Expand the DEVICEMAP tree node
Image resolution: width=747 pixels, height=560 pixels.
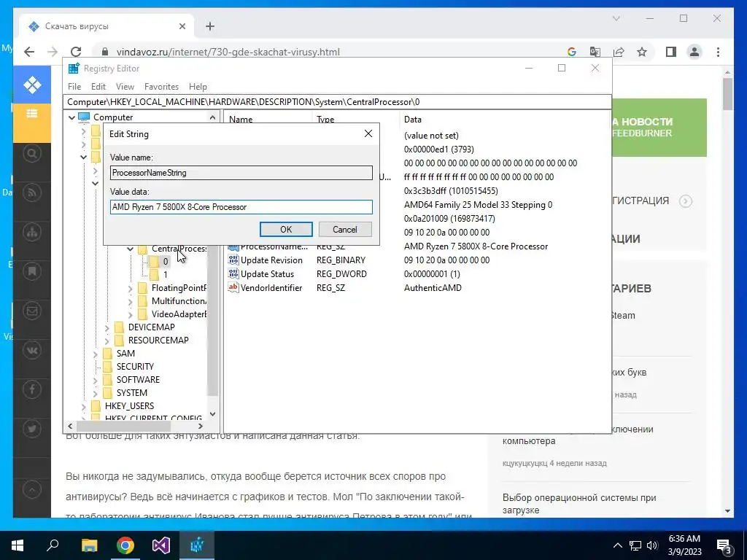[107, 327]
